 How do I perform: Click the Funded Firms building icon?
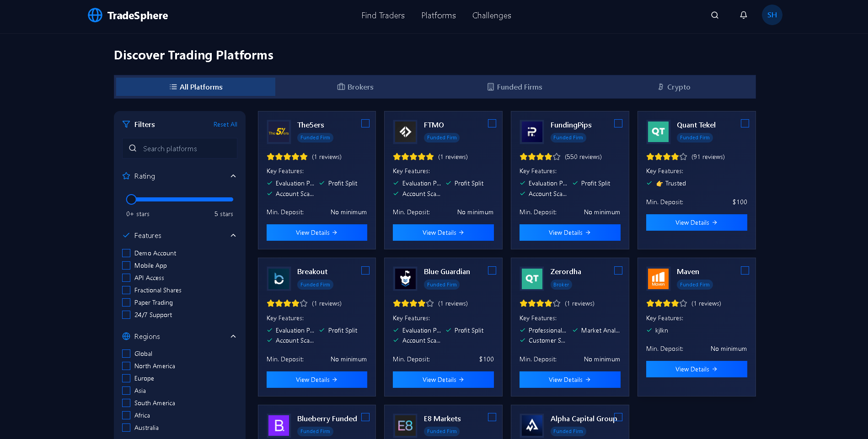[490, 87]
